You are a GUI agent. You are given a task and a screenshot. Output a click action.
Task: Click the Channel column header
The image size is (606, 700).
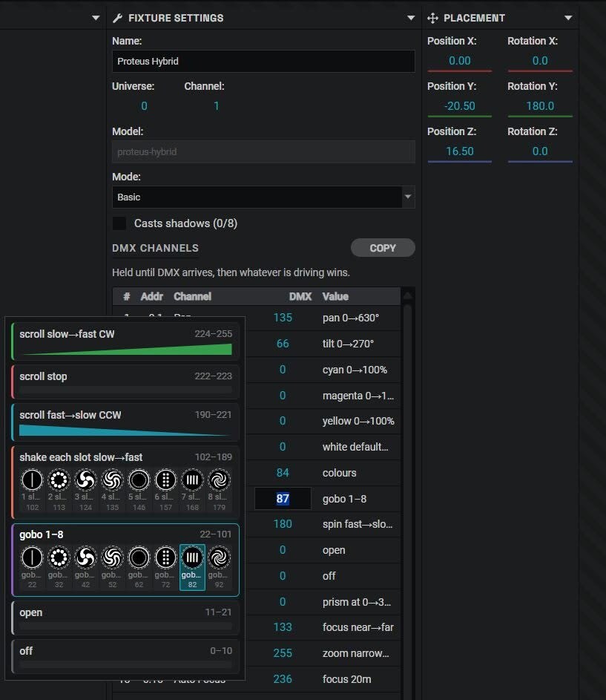tap(192, 296)
